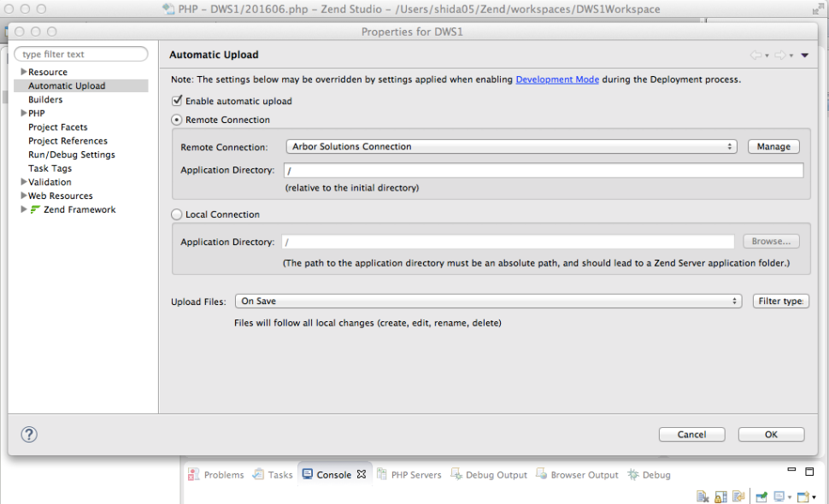Expand the PHP tree node
Screen dimensions: 829x504
23,113
